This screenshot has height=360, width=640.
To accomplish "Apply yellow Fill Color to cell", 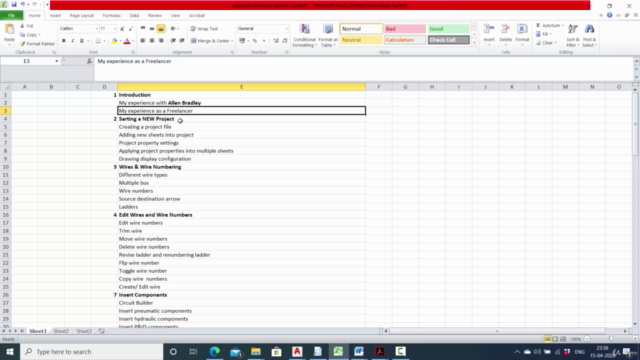I will click(x=114, y=41).
